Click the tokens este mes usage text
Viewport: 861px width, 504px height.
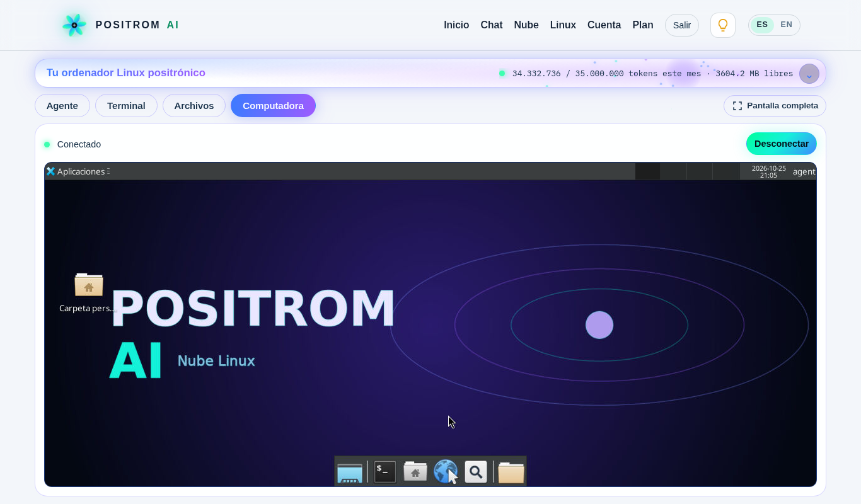pyautogui.click(x=652, y=74)
